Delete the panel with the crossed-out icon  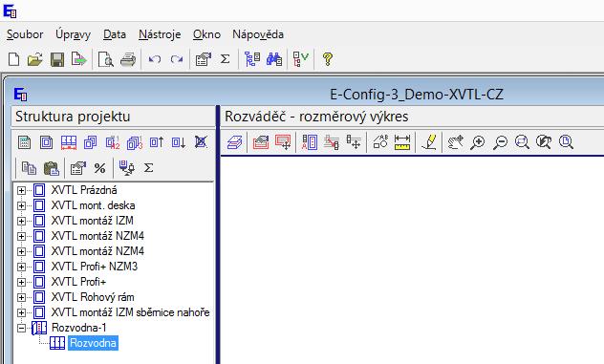pos(201,142)
